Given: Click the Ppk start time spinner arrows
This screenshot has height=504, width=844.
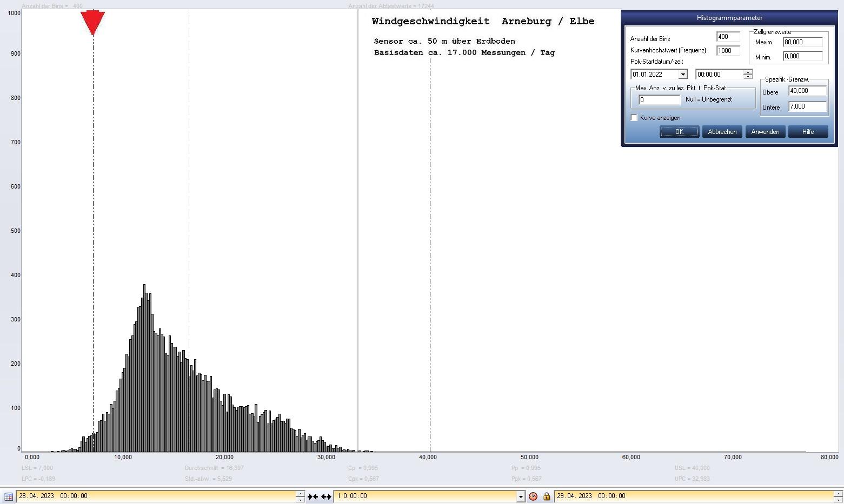Looking at the screenshot, I should [x=748, y=75].
